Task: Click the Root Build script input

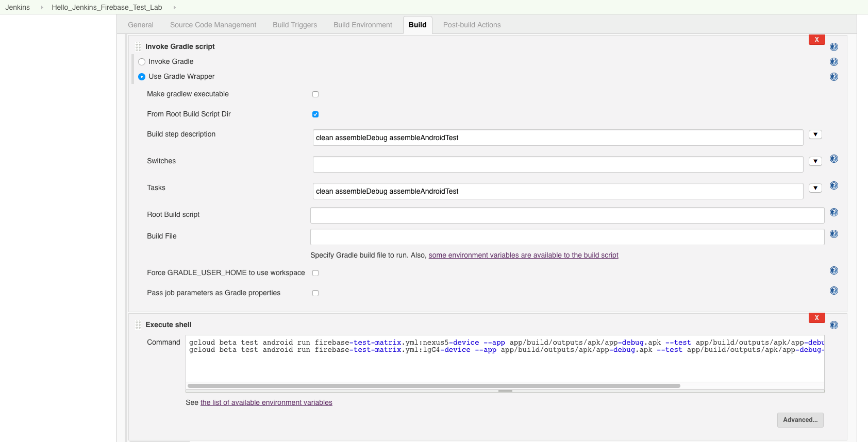Action: (567, 215)
